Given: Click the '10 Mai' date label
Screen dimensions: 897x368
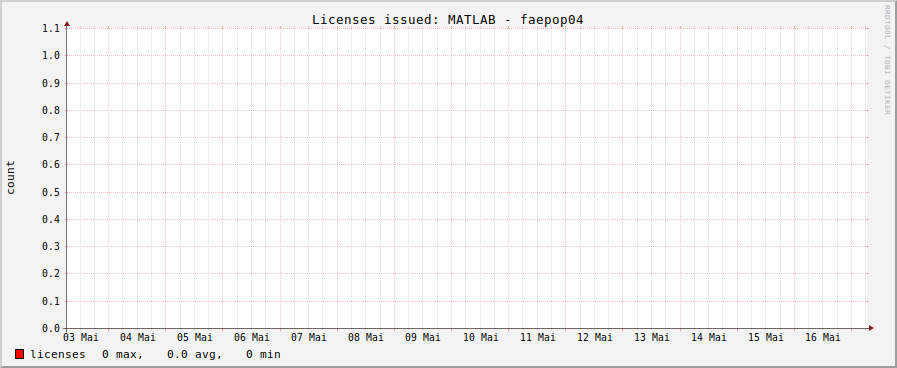Looking at the screenshot, I should click(481, 338).
